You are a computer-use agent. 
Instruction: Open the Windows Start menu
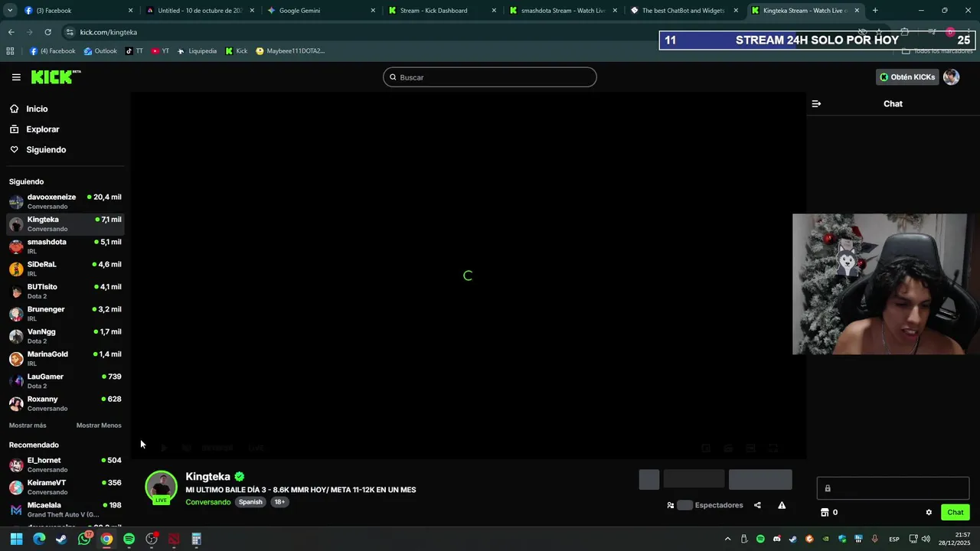[16, 539]
